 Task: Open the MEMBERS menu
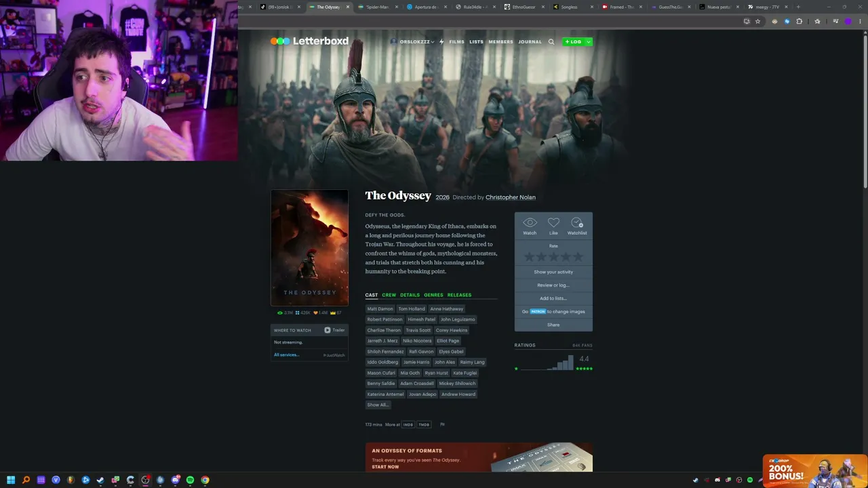(x=500, y=42)
